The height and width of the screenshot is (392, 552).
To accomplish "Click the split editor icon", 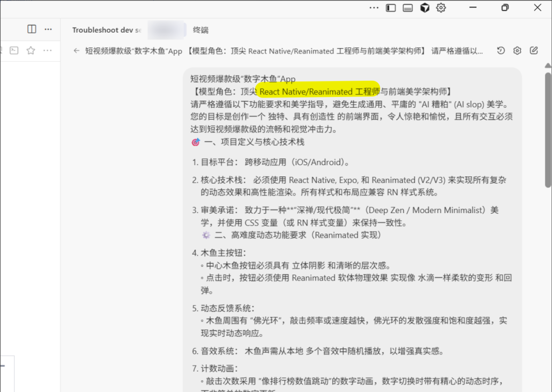I will (32, 29).
